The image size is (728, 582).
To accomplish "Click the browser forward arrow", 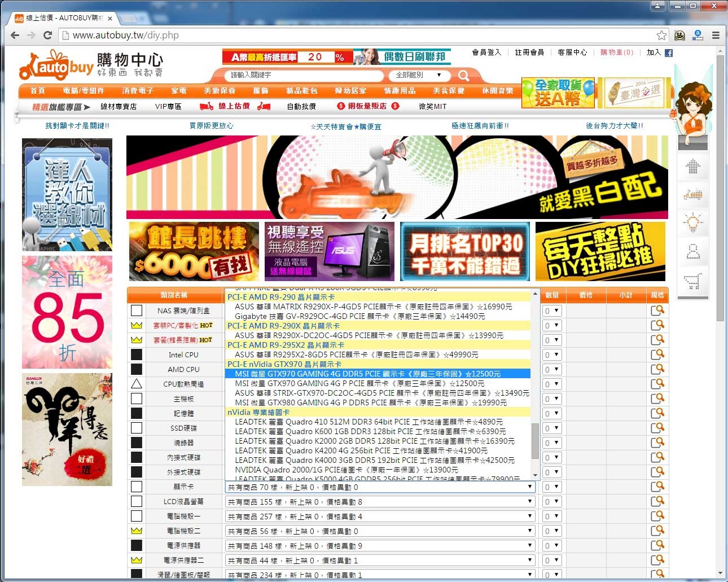I will 31,35.
